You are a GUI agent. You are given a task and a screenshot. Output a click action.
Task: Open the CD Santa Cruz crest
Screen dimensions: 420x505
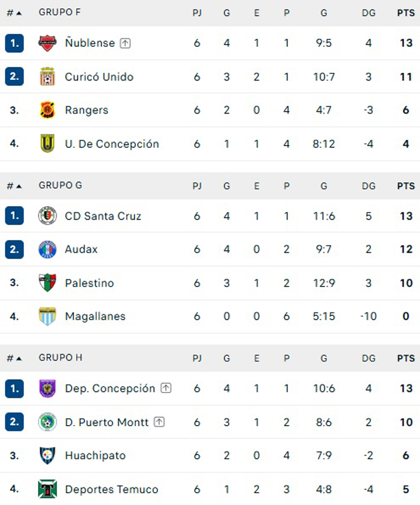(x=47, y=215)
